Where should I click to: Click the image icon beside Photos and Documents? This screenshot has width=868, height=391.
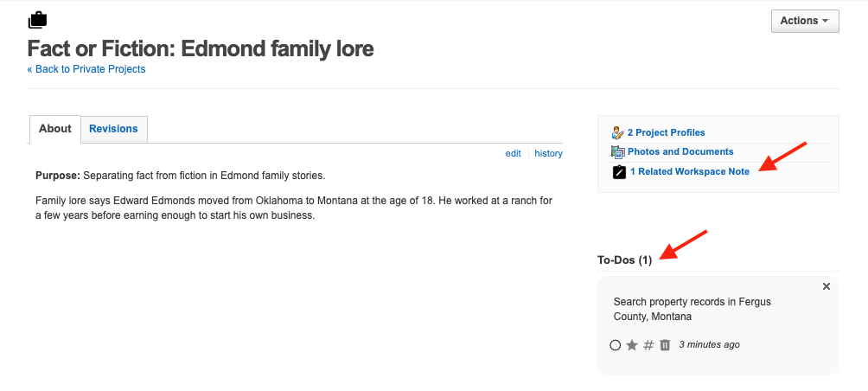617,151
